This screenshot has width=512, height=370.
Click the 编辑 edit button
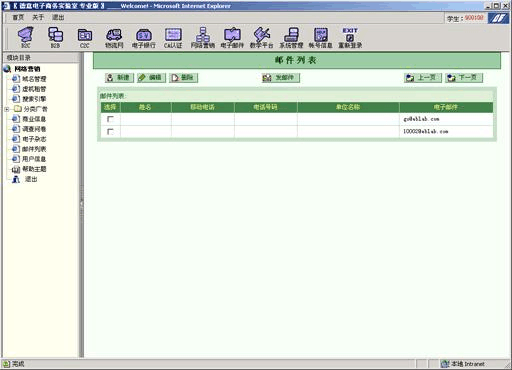[151, 78]
